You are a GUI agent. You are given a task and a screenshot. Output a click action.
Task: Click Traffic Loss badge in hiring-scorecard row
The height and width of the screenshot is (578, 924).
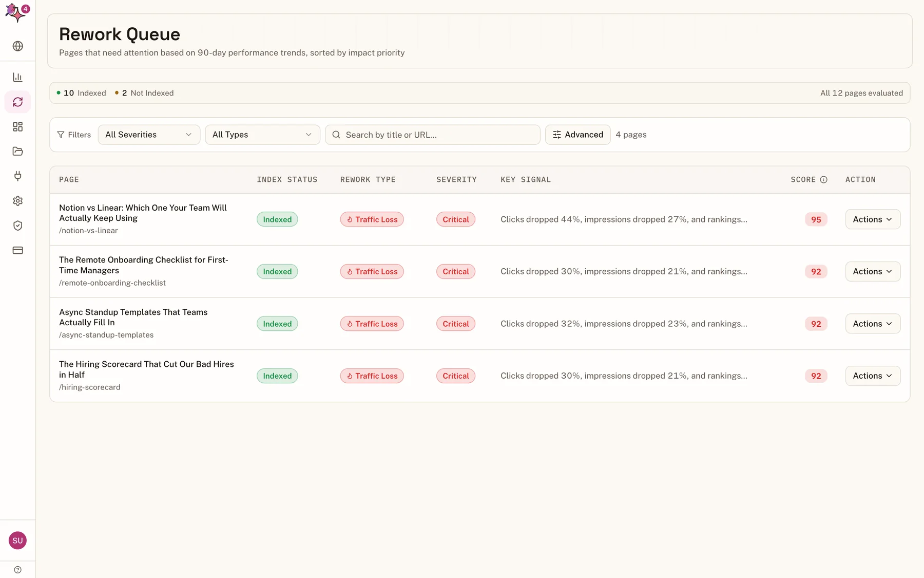(x=372, y=376)
